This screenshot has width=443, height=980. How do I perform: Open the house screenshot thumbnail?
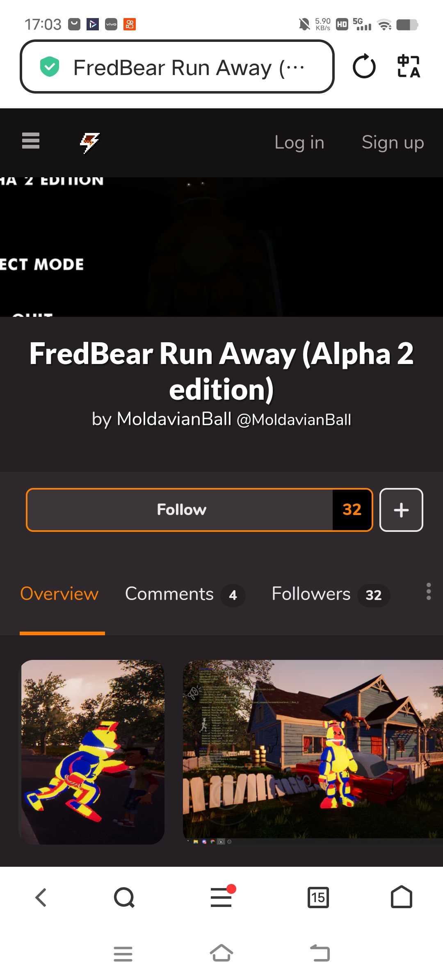pos(313,749)
